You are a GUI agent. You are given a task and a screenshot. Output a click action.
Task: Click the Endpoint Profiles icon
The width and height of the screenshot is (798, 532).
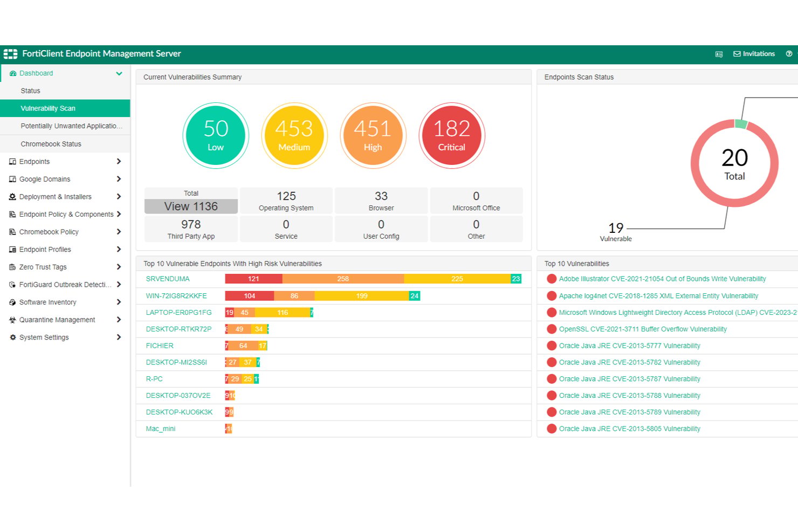coord(12,250)
